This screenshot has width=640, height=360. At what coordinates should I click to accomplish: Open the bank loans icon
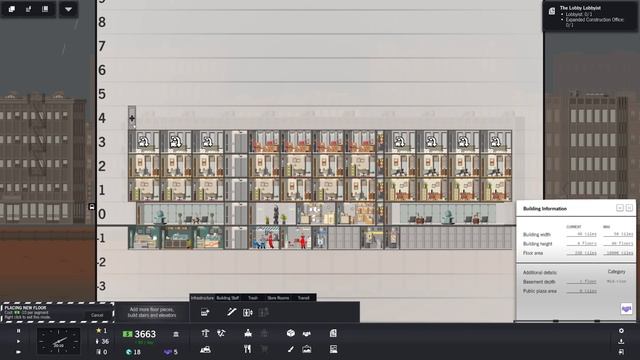(176, 334)
